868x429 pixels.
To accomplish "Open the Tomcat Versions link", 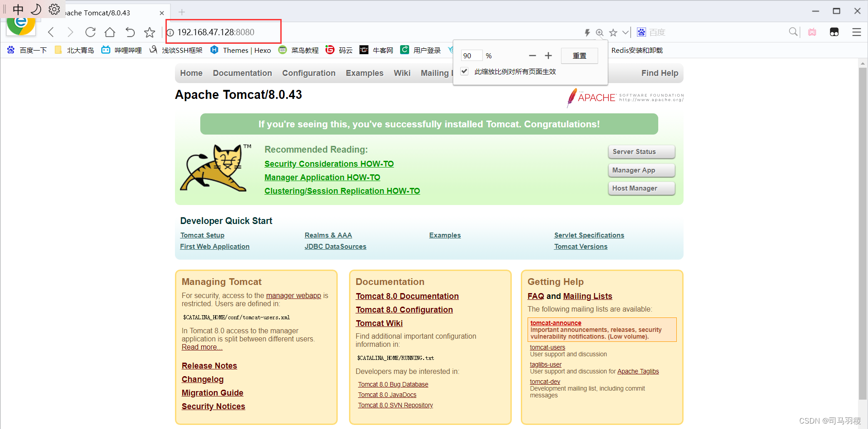I will (x=581, y=247).
